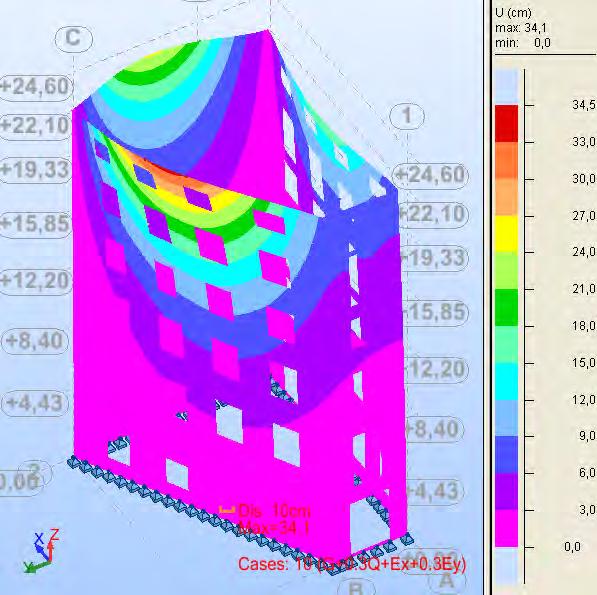
Task: Select the cyan swatch between 12,0 and 15,0
Action: click(x=506, y=381)
